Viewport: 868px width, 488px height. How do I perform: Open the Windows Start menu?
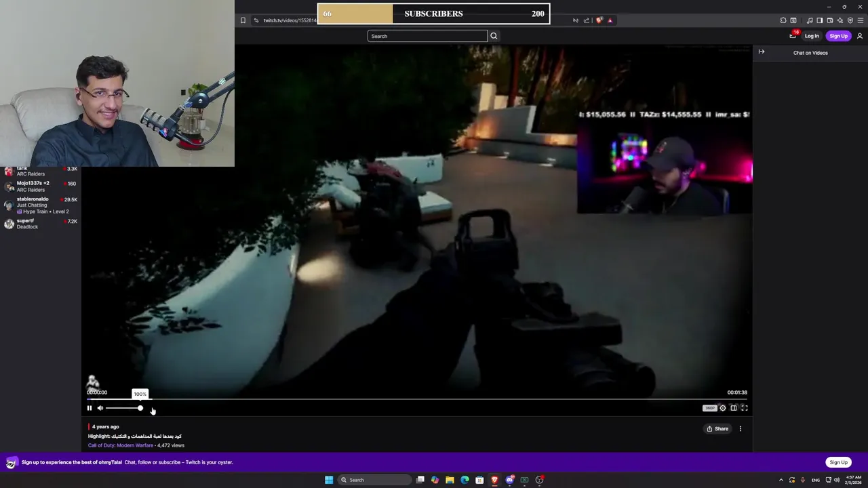tap(329, 480)
